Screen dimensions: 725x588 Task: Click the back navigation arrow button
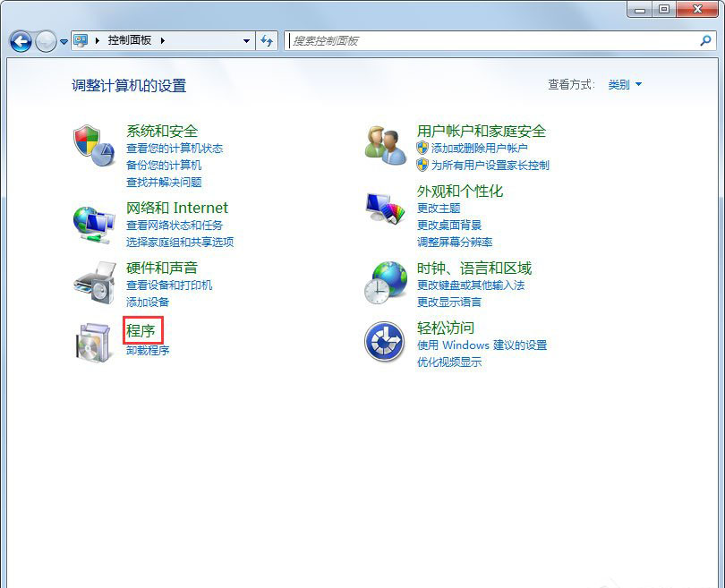pyautogui.click(x=21, y=41)
